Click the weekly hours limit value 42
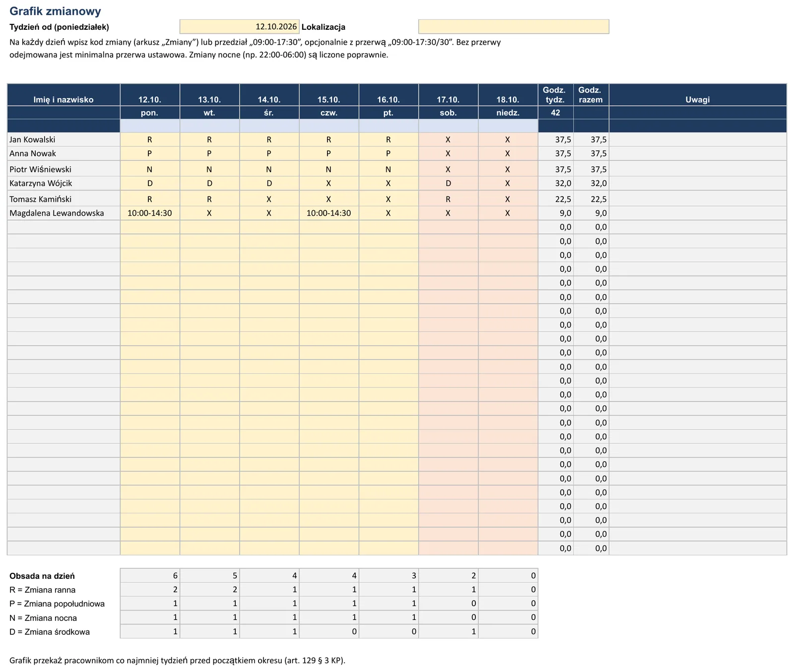 pyautogui.click(x=556, y=113)
